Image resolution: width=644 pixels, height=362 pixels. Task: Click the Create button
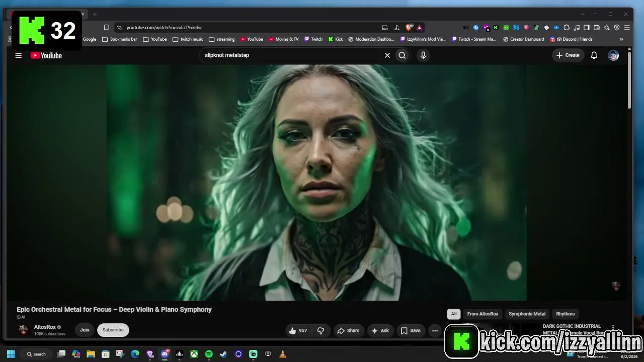click(x=568, y=55)
